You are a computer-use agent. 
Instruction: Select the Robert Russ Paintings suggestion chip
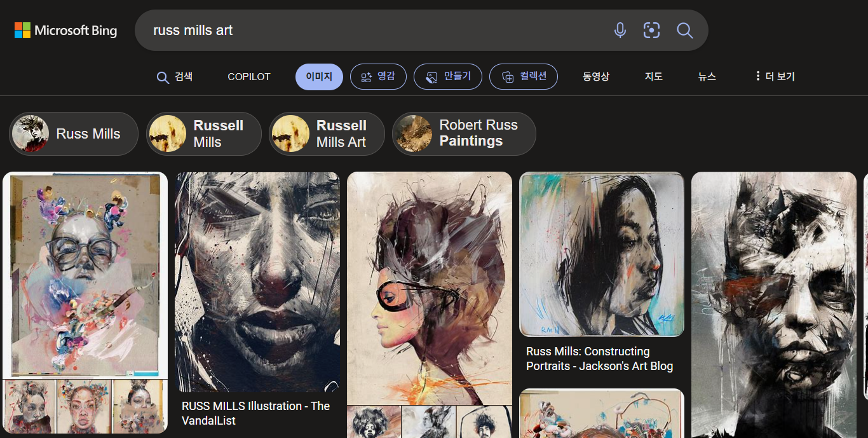(464, 133)
